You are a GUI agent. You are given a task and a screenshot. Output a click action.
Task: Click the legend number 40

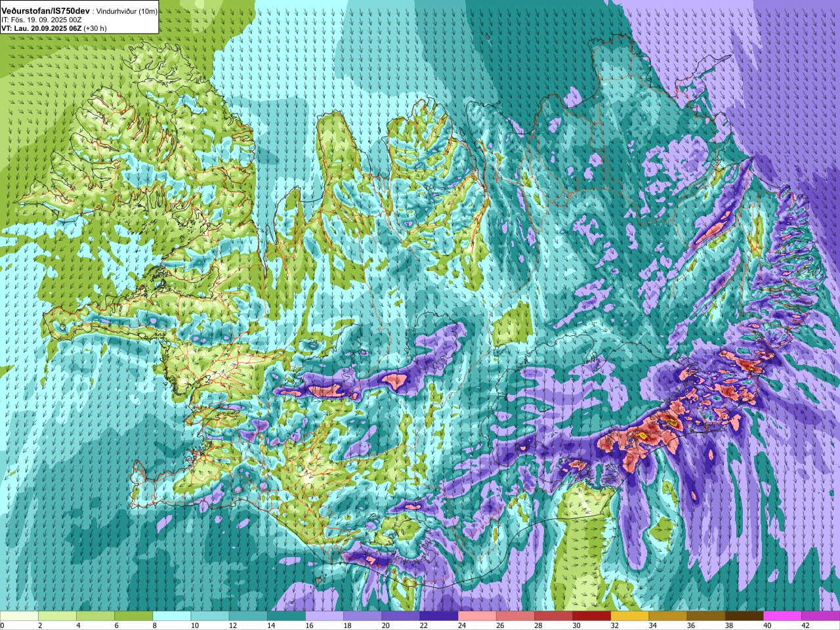767,626
